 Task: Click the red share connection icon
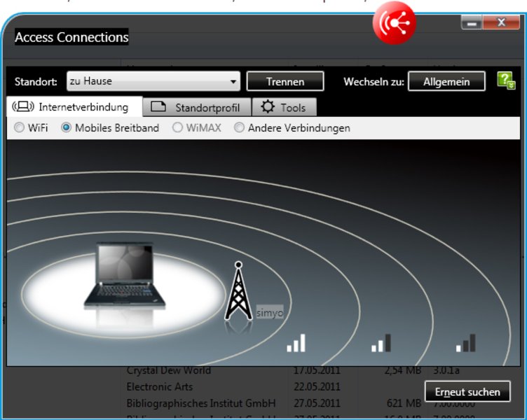[x=395, y=23]
